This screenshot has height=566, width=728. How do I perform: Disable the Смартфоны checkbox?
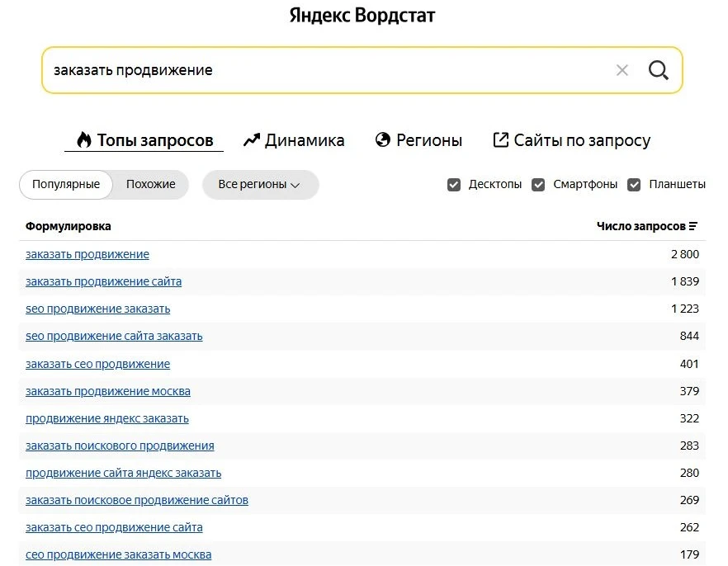pyautogui.click(x=538, y=184)
